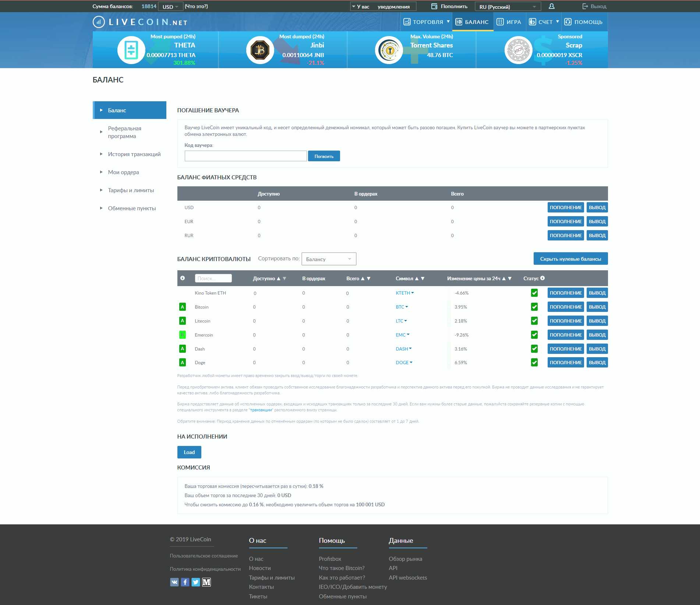Click the wallet icon beside Пополнить
Viewport: 700px width, 605px height.
coord(434,6)
